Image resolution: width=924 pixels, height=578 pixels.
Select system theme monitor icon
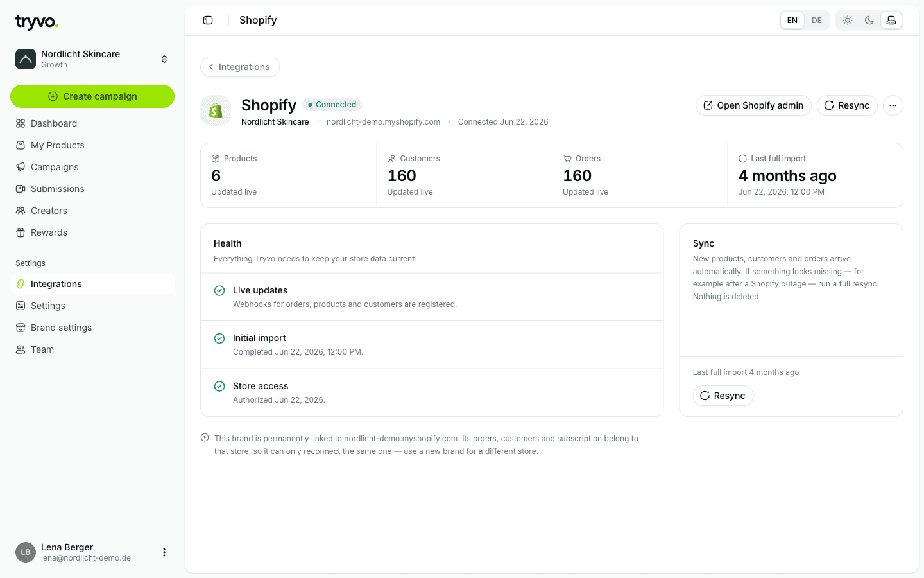click(x=891, y=21)
